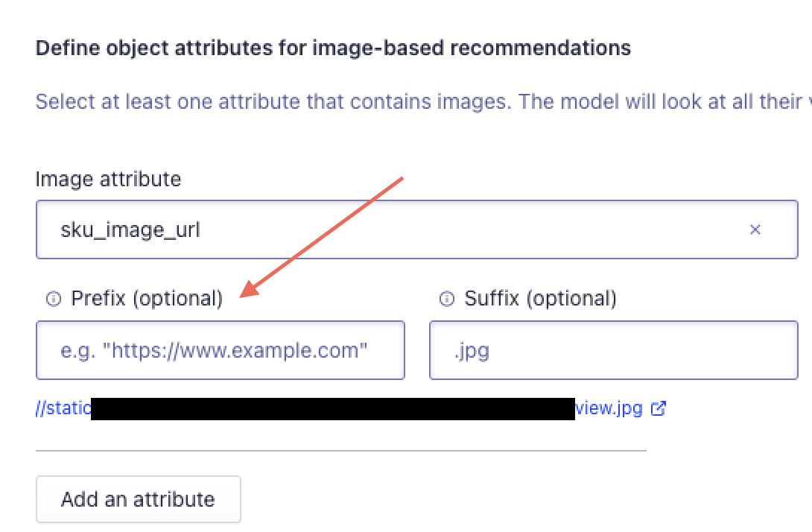Open the external link icon after view.jpg

click(x=659, y=409)
